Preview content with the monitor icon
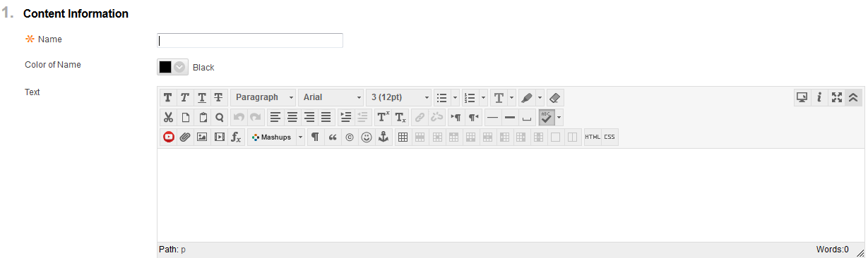This screenshot has height=258, width=868. click(x=802, y=97)
